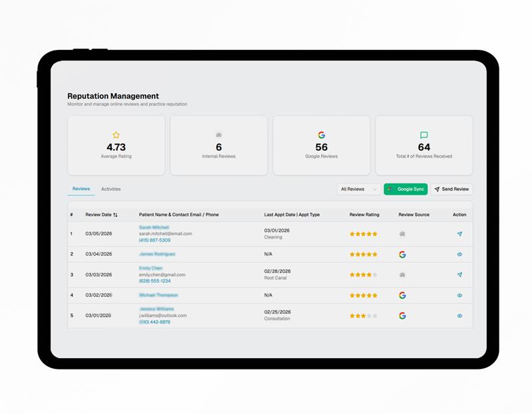Image resolution: width=532 pixels, height=414 pixels.
Task: Click phone number (415) 867-5309
Action: pos(154,241)
